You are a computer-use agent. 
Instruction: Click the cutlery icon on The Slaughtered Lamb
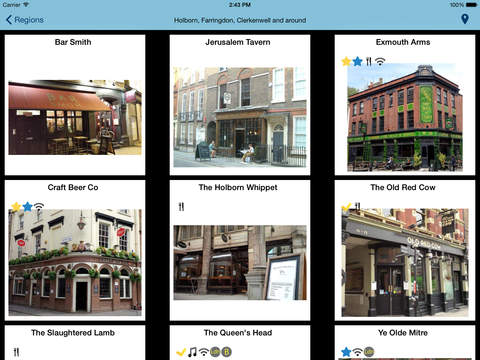(16, 352)
